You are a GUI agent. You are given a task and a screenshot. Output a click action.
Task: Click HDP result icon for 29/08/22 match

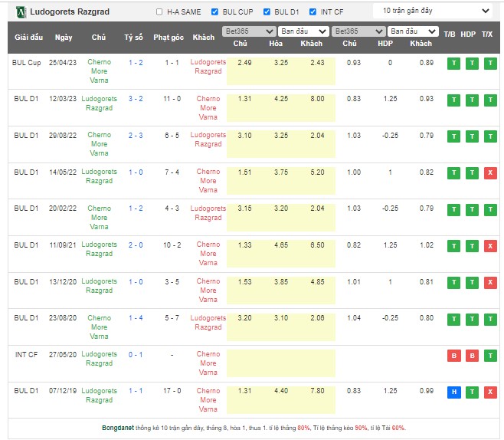pos(472,136)
